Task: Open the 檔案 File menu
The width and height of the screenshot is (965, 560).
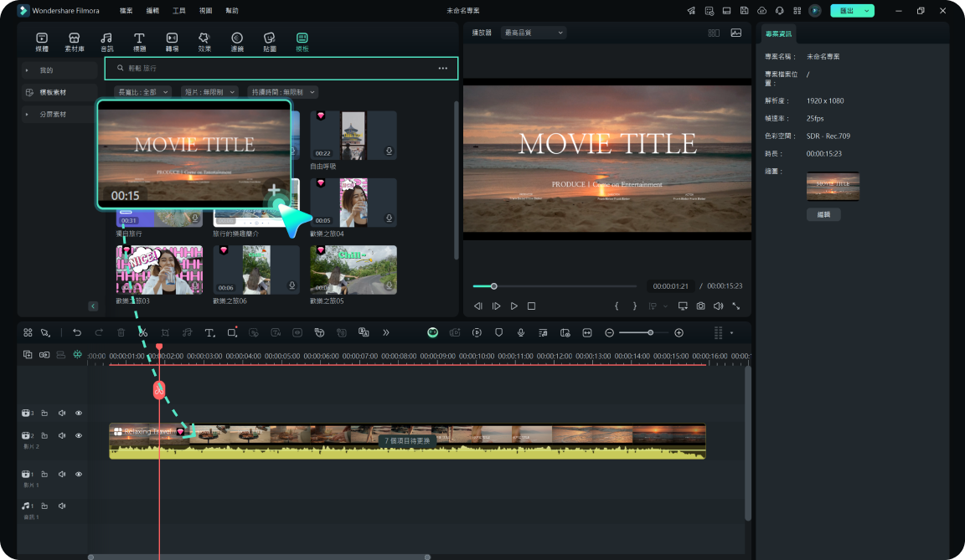Action: [x=126, y=10]
